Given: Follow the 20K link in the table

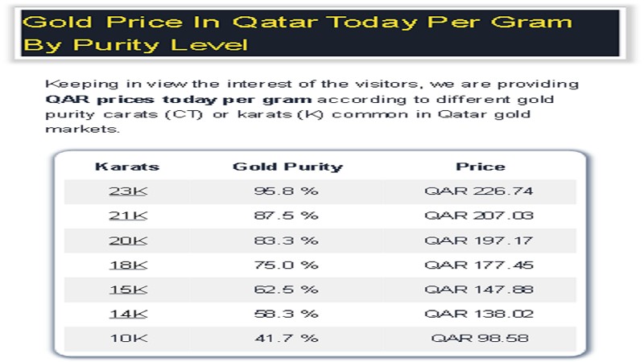Looking at the screenshot, I should pyautogui.click(x=127, y=241).
